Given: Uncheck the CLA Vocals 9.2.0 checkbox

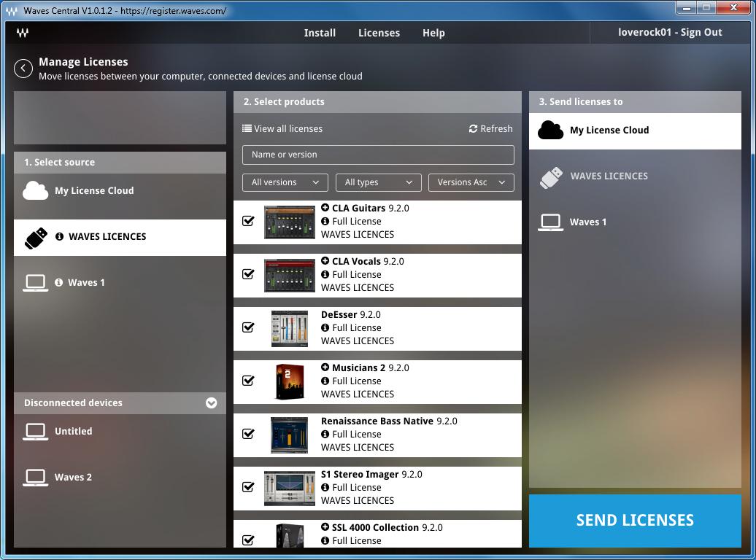Looking at the screenshot, I should (248, 273).
